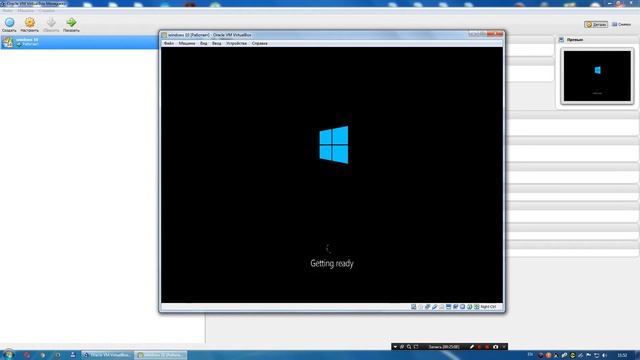Click the Getting ready text in the VM screen
The width and height of the screenshot is (640, 360).
332,264
